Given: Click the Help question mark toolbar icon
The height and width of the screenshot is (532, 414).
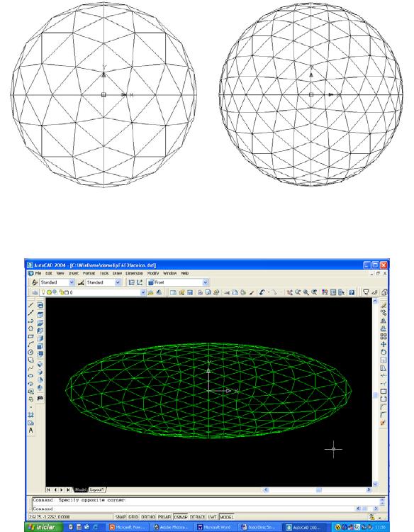Looking at the screenshot, I should (352, 292).
